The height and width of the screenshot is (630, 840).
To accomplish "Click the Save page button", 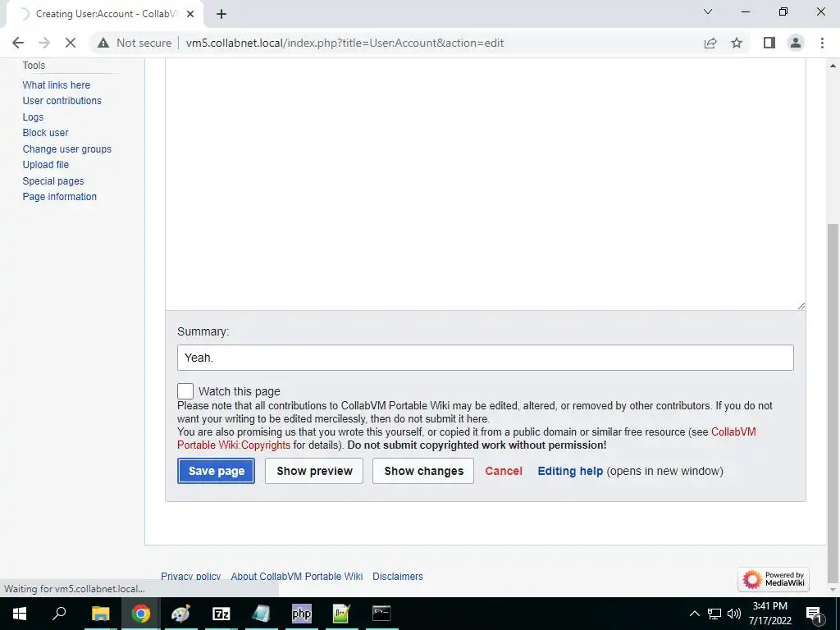I will tap(216, 471).
